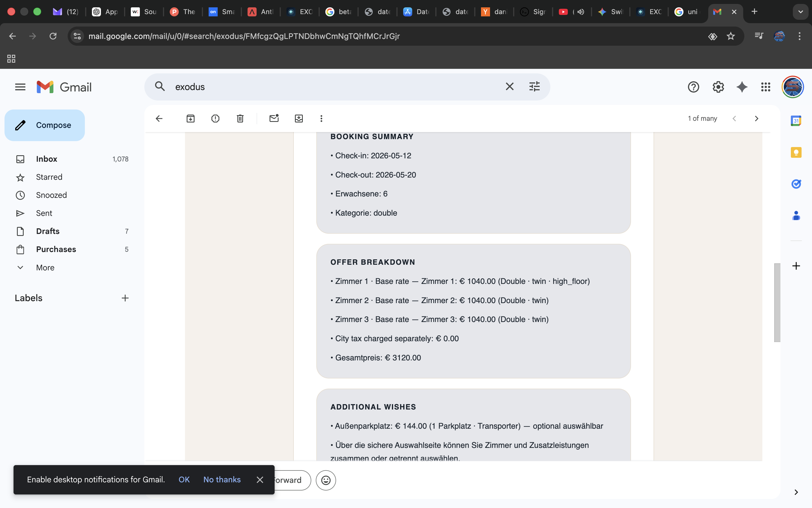812x508 pixels.
Task: Dismiss the notifications prompt X
Action: pyautogui.click(x=260, y=479)
